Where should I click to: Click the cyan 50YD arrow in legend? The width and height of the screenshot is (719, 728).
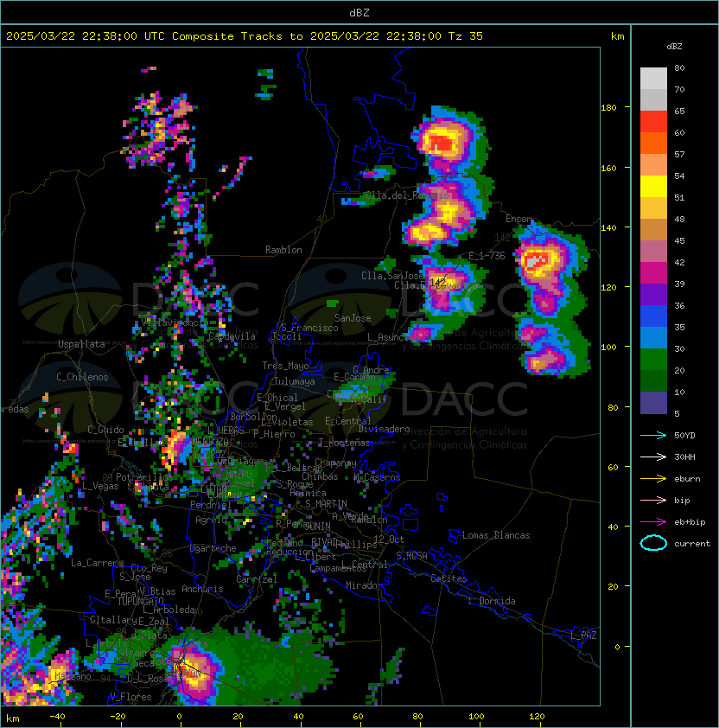(653, 435)
